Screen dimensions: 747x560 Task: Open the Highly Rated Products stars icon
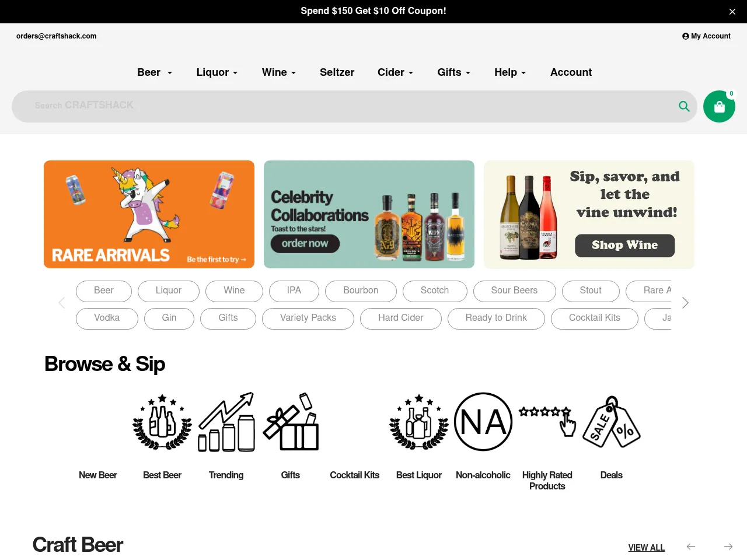[547, 422]
